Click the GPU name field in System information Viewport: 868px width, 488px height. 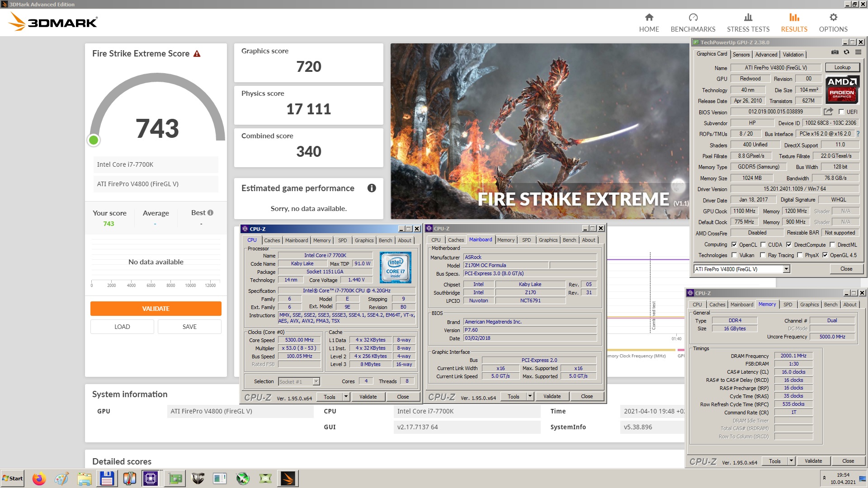(x=240, y=411)
